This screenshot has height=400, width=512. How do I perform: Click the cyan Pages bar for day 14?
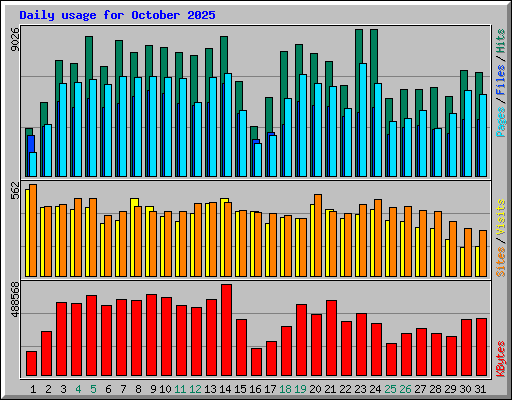point(228,125)
